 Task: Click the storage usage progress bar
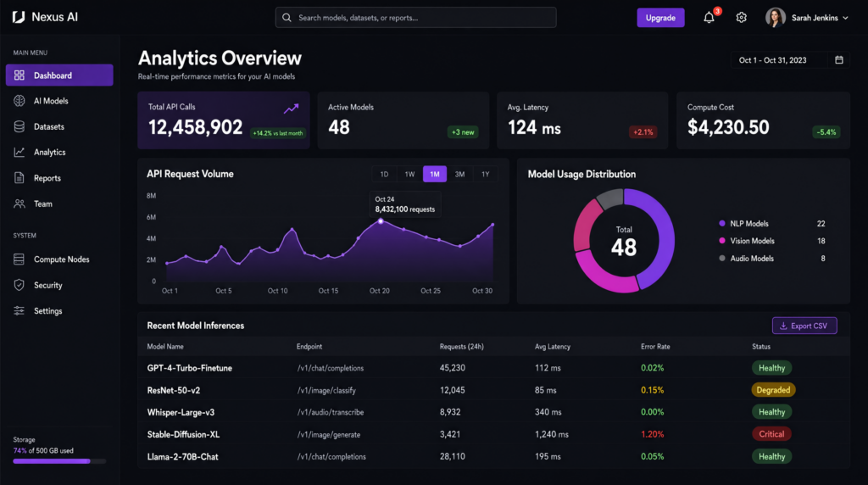[59, 460]
